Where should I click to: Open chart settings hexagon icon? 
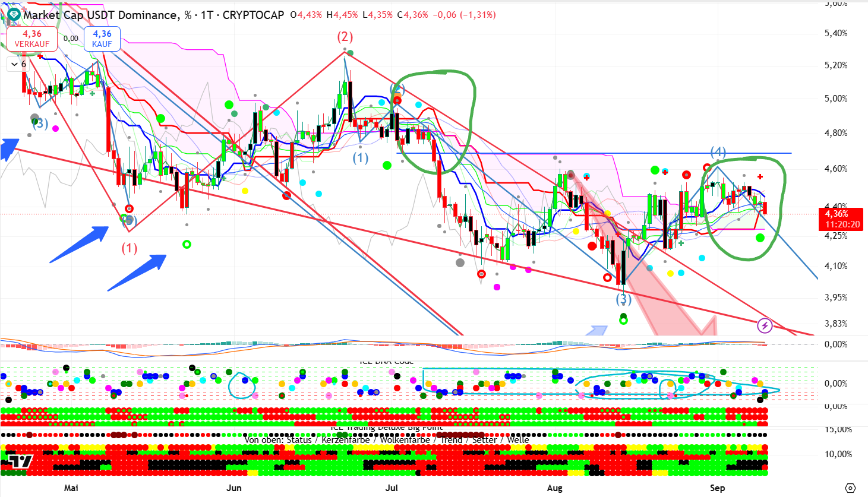tap(850, 488)
